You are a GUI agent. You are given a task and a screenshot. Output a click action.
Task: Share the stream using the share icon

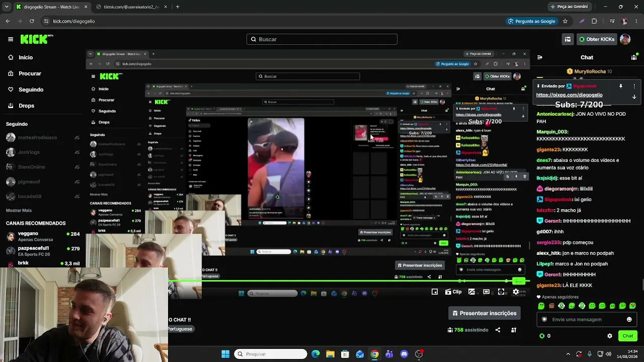498,330
